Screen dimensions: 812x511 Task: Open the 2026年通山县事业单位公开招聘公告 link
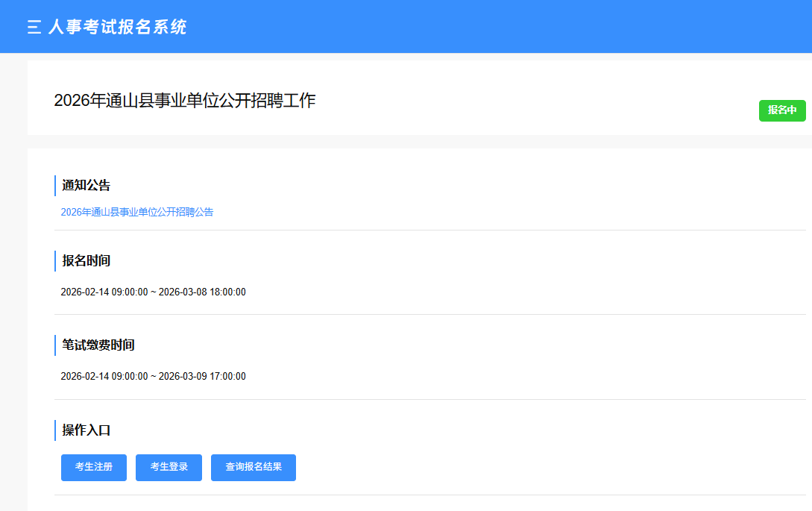tap(137, 212)
